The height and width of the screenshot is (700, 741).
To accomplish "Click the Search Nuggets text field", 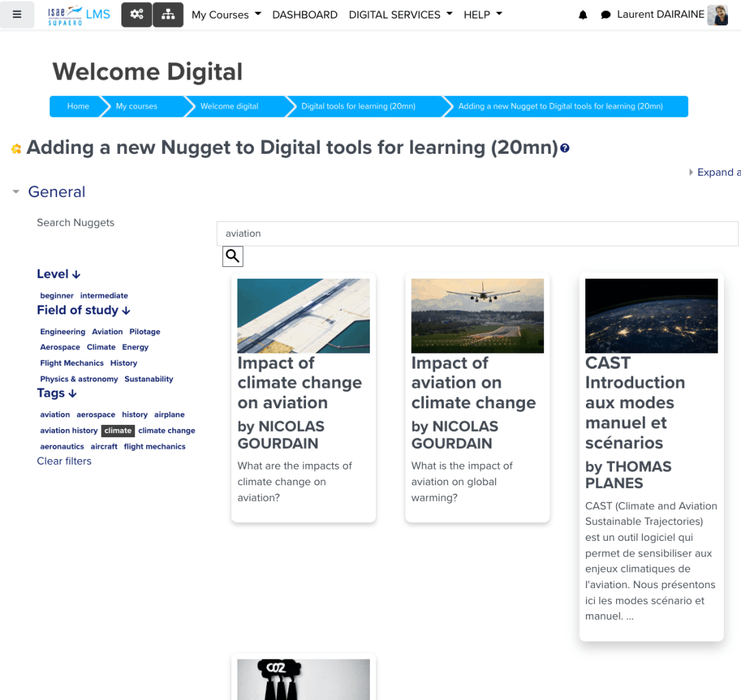I will [x=477, y=233].
